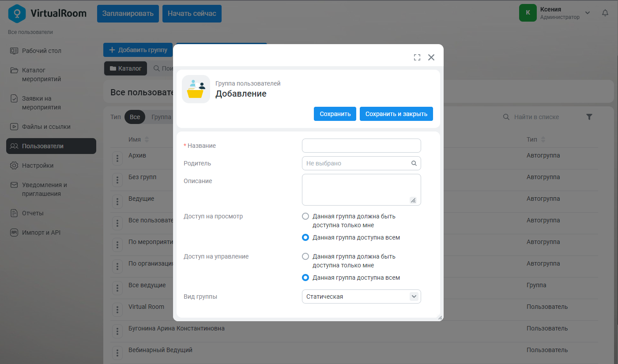Click the Начать сейчас button
618x364 pixels.
point(192,14)
